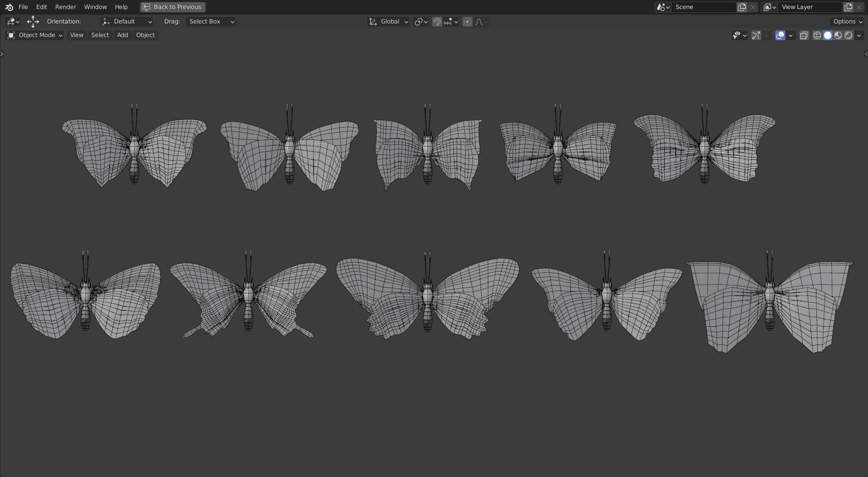This screenshot has height=477, width=868.
Task: Open the Options popover
Action: (847, 22)
